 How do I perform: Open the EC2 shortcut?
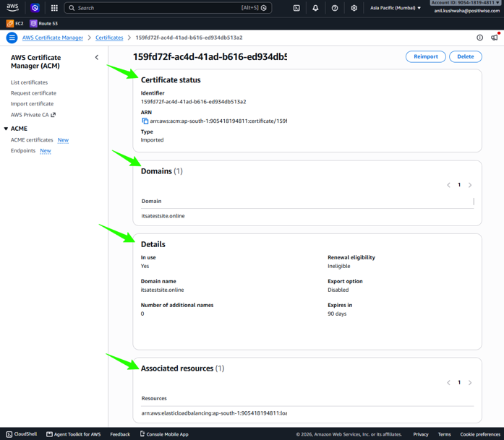pyautogui.click(x=14, y=23)
